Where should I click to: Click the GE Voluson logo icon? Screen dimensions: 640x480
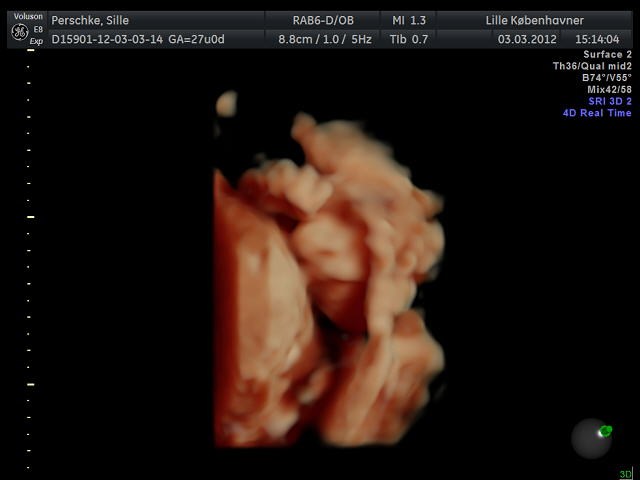[19, 32]
